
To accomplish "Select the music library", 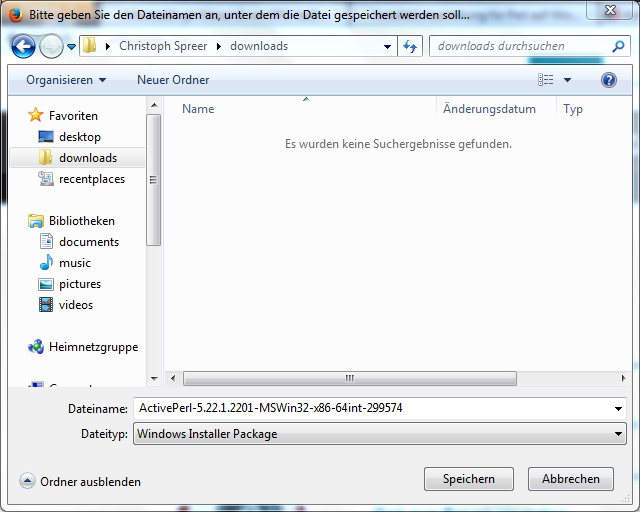I will click(x=74, y=263).
